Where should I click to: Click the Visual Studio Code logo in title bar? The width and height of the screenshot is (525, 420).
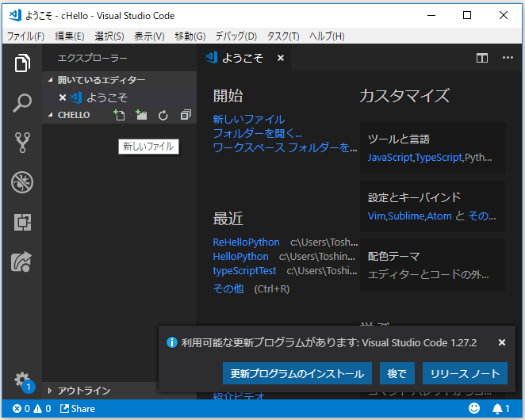pyautogui.click(x=15, y=15)
